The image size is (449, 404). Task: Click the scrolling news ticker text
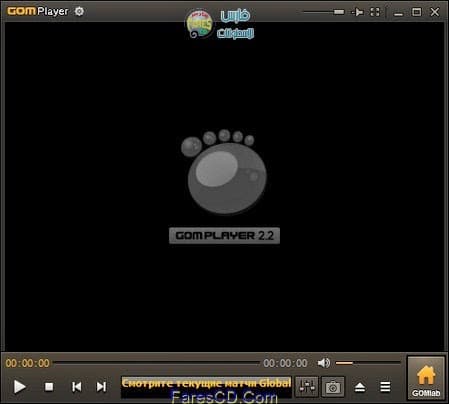tap(206, 383)
